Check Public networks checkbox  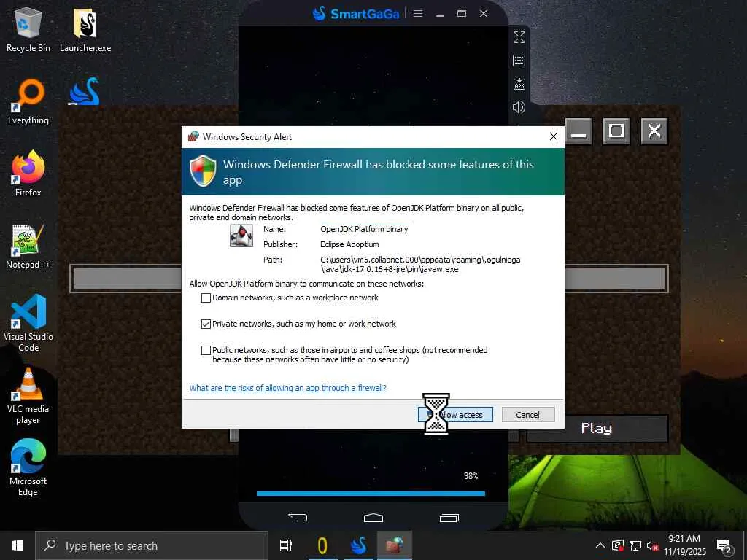coord(206,351)
